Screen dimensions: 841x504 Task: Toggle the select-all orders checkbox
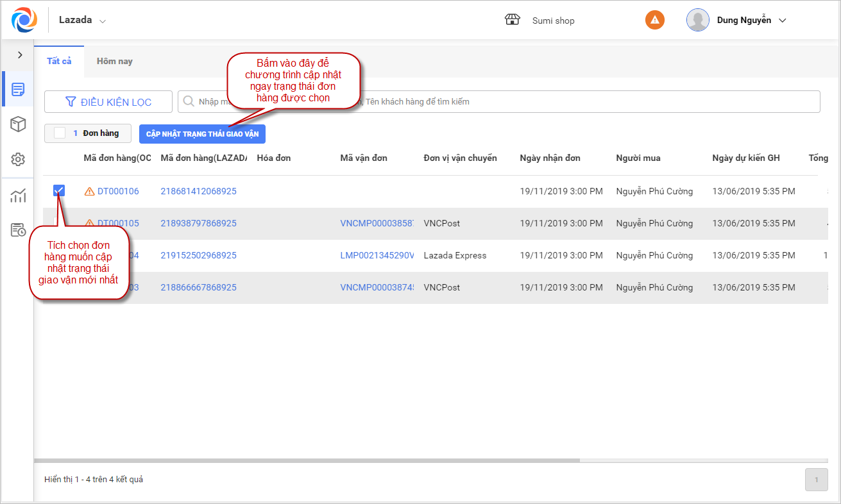[60, 133]
